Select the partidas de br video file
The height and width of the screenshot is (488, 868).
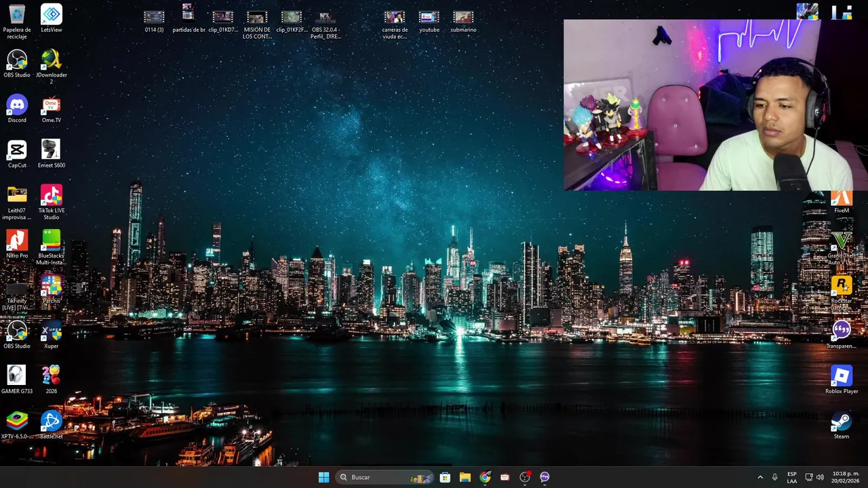[189, 18]
